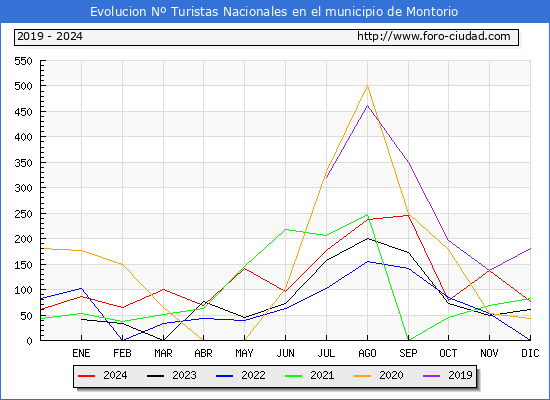The image size is (550, 400).
Task: Click the '2021' legend label
Action: tap(322, 375)
